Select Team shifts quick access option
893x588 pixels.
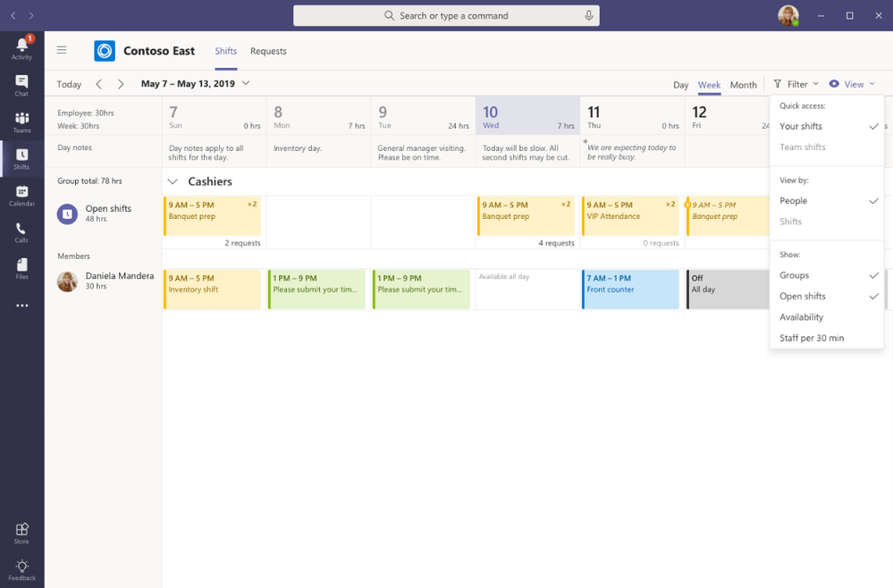point(826,147)
